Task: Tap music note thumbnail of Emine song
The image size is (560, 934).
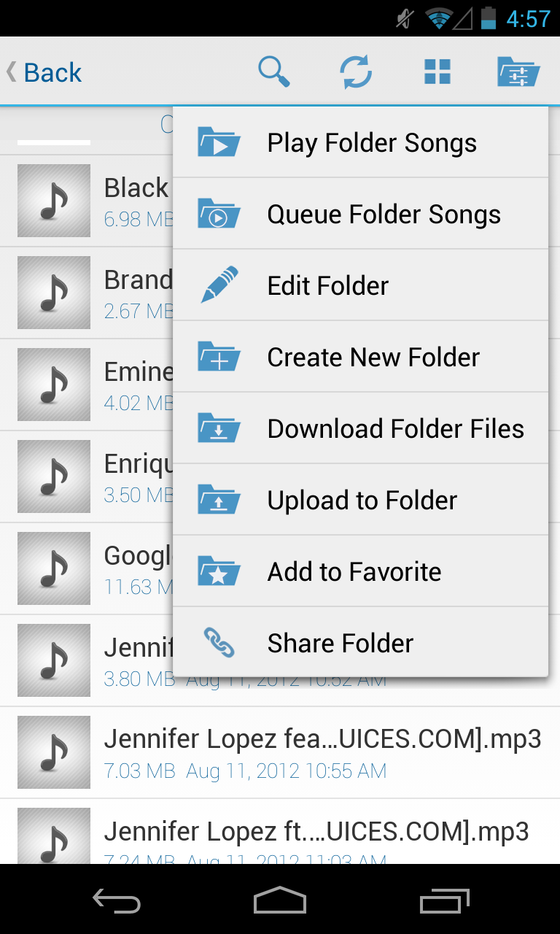Action: click(54, 385)
